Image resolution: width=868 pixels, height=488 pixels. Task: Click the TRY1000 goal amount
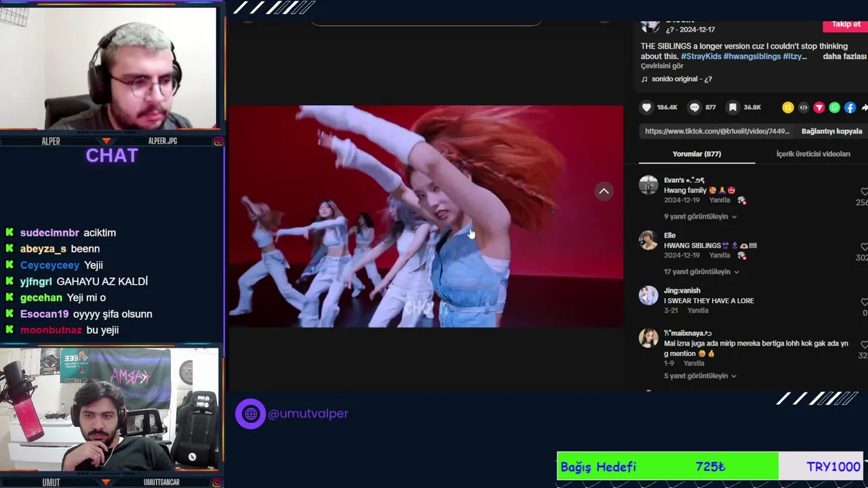(833, 467)
